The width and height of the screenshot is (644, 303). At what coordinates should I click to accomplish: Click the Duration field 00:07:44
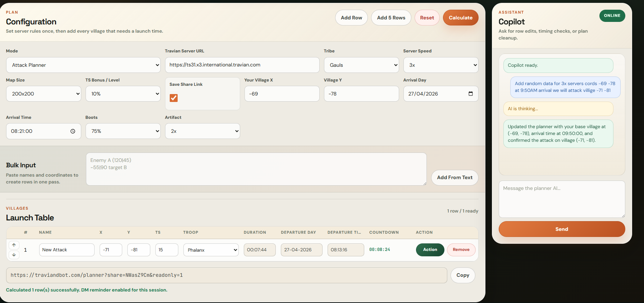(260, 250)
